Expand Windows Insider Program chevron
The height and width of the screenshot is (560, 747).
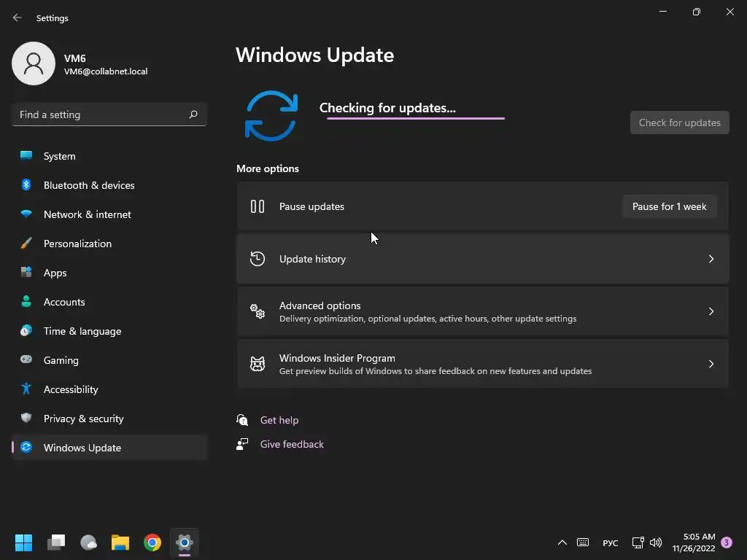pyautogui.click(x=711, y=364)
